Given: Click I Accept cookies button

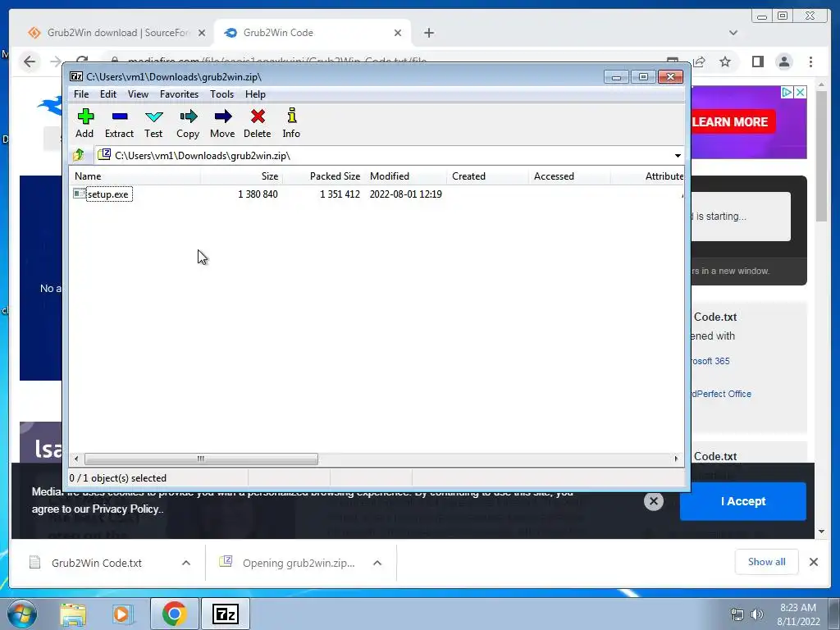Looking at the screenshot, I should pos(743,501).
